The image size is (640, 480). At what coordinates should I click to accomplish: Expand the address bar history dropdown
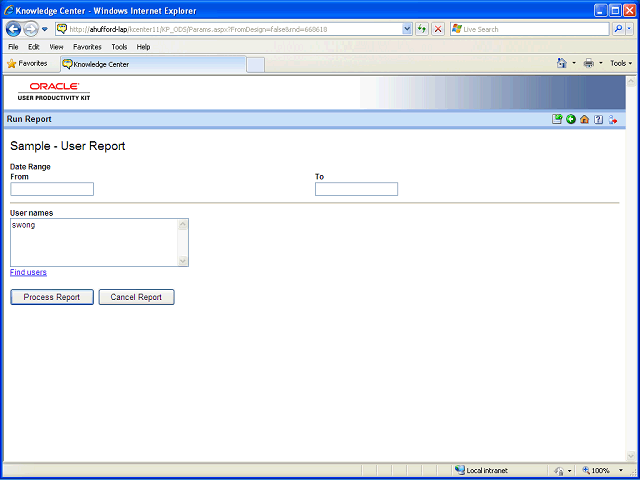(x=407, y=29)
